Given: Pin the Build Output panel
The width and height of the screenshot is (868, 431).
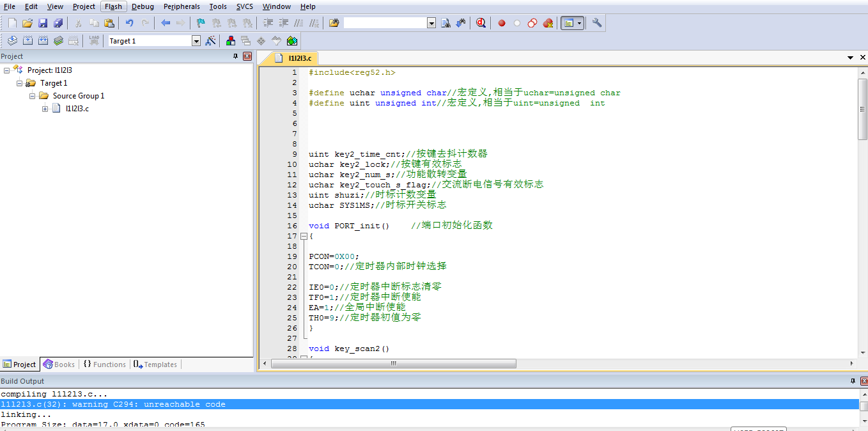Looking at the screenshot, I should pyautogui.click(x=853, y=381).
